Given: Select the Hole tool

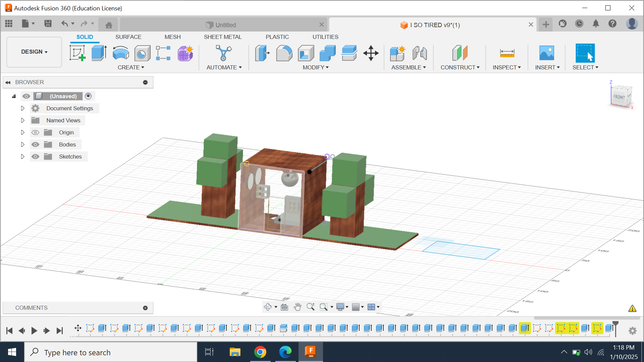Looking at the screenshot, I should click(x=142, y=53).
